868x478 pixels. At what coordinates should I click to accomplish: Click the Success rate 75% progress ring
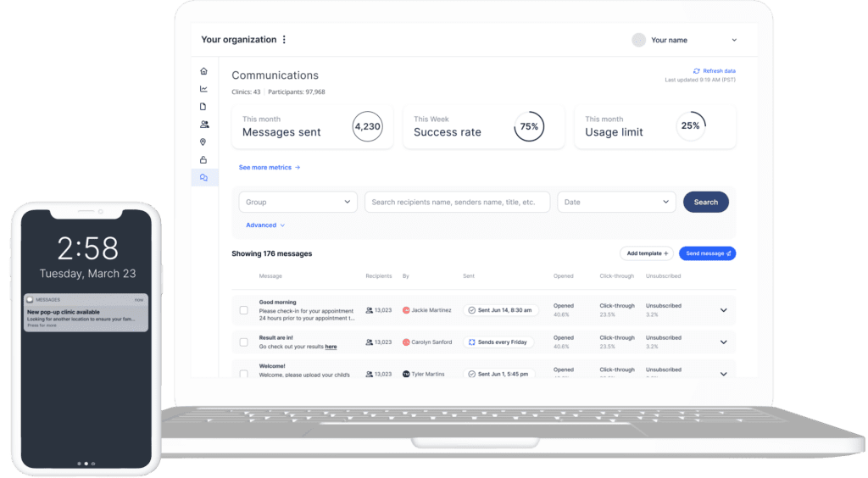(x=529, y=126)
